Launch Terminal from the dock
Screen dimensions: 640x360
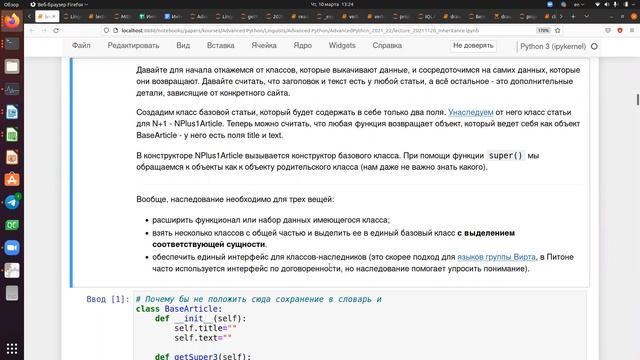[12, 43]
